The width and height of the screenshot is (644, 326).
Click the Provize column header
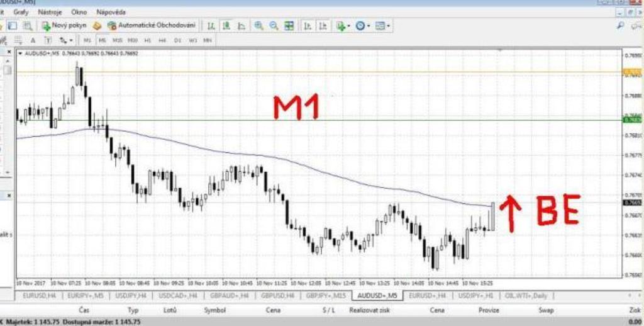[489, 310]
